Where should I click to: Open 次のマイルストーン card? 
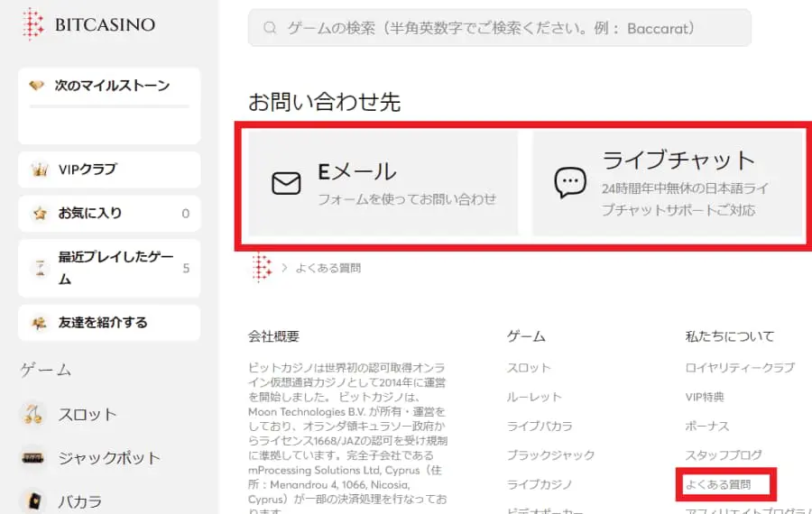click(109, 106)
